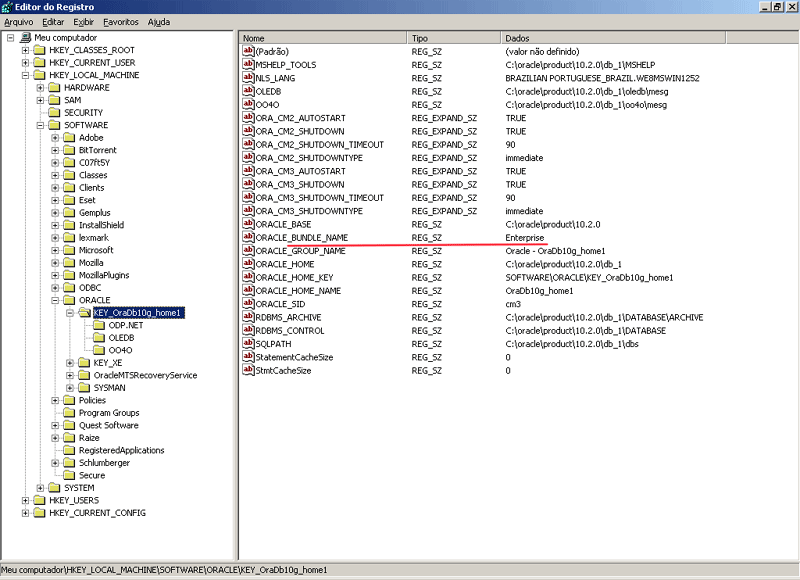Viewport: 800px width, 580px height.
Task: Expand the Microsoft key
Action: [x=55, y=250]
